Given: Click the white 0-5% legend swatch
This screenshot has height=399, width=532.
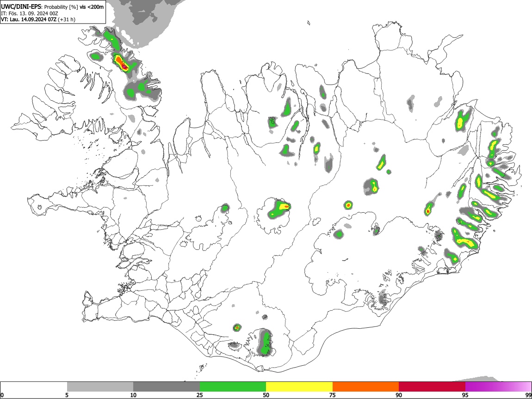Looking at the screenshot, I should point(34,387).
